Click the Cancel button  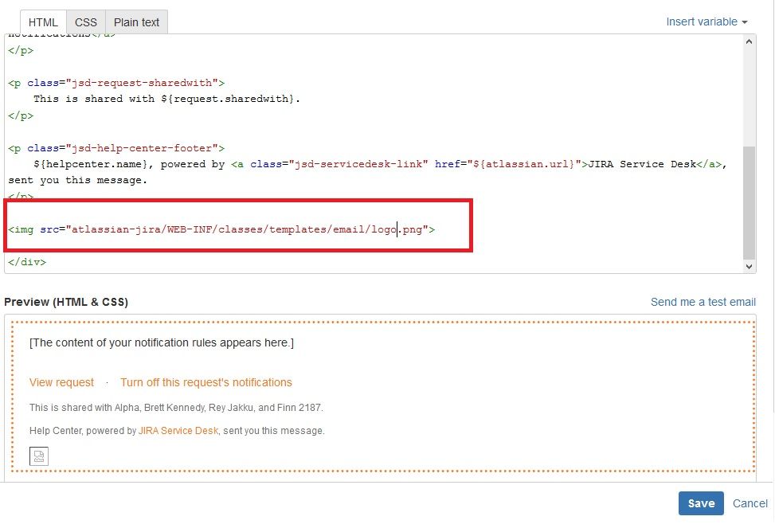pyautogui.click(x=750, y=503)
